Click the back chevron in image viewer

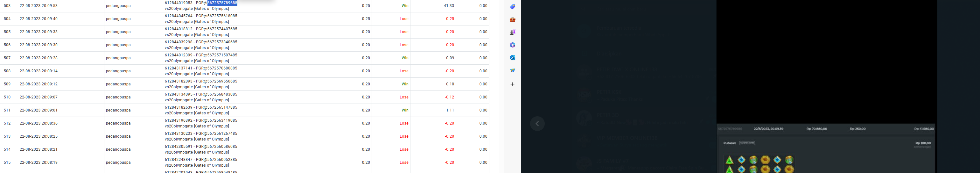pos(537,124)
